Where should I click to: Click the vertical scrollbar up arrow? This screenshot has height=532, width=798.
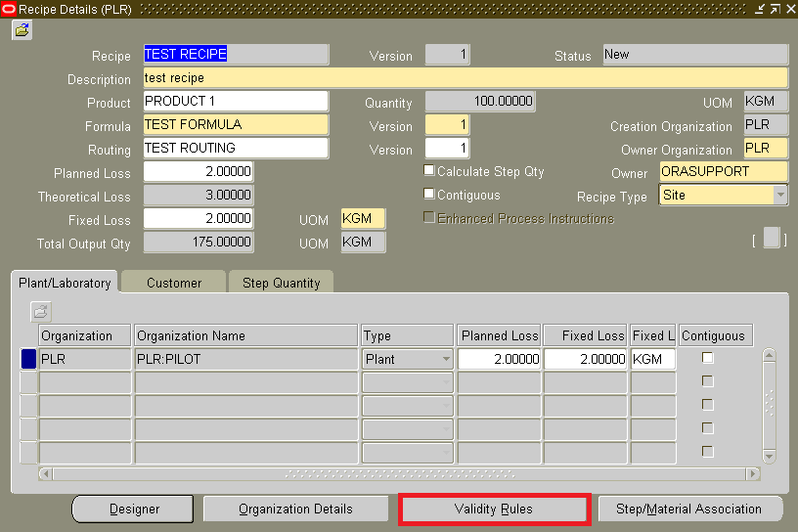pos(770,355)
